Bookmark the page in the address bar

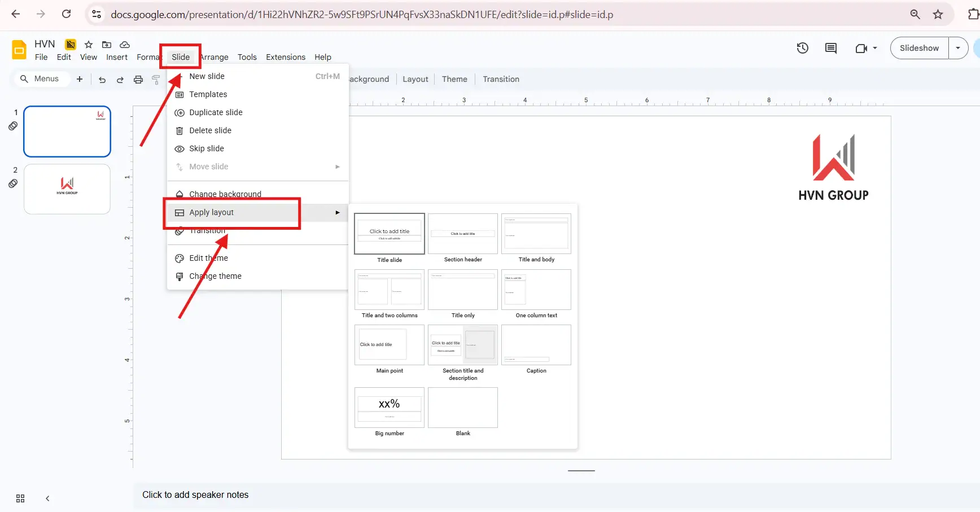[939, 14]
